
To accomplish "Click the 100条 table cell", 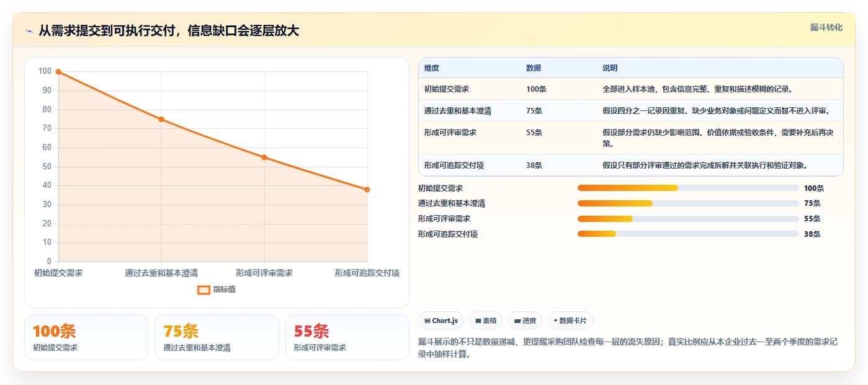I will (x=536, y=89).
